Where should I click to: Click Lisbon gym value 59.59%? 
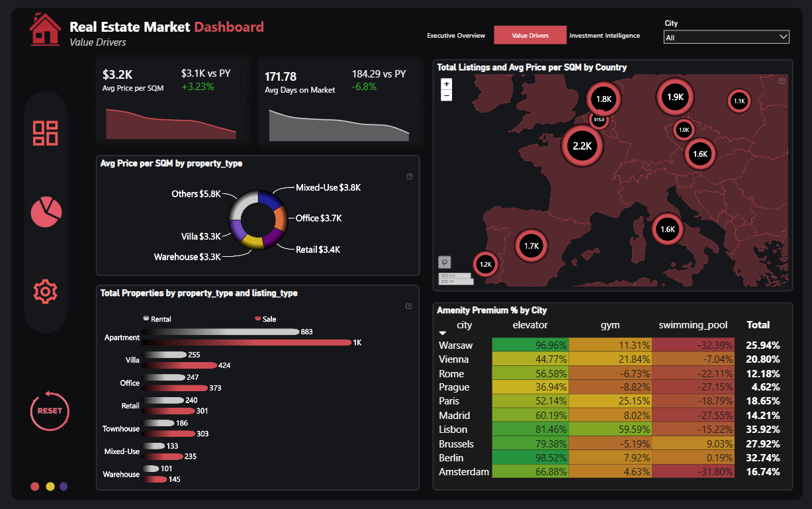point(610,430)
